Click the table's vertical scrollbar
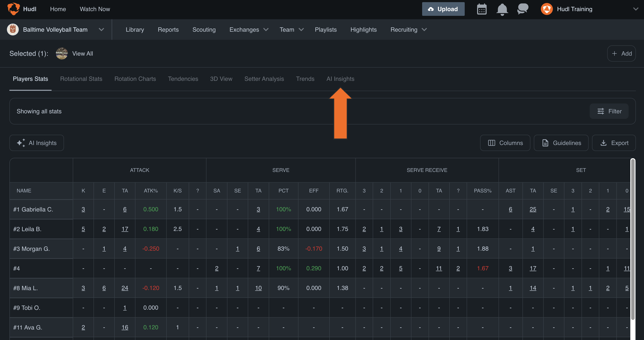Screen dimensions: 644x340 pyautogui.click(x=633, y=239)
